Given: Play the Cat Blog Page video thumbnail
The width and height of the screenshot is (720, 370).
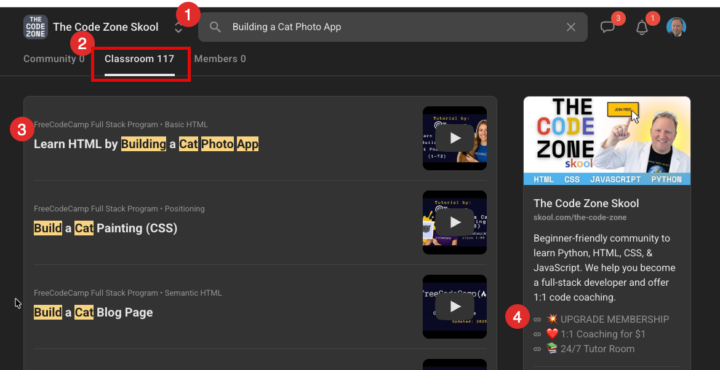Looking at the screenshot, I should [x=455, y=307].
